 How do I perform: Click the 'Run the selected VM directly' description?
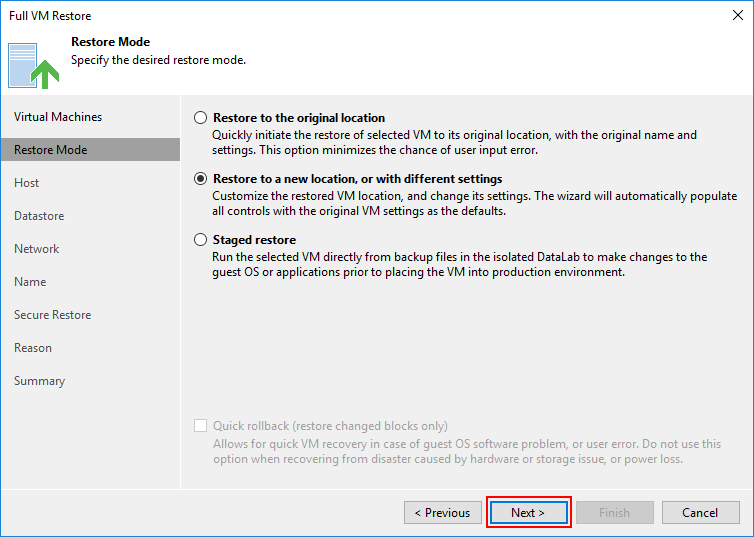pos(460,264)
